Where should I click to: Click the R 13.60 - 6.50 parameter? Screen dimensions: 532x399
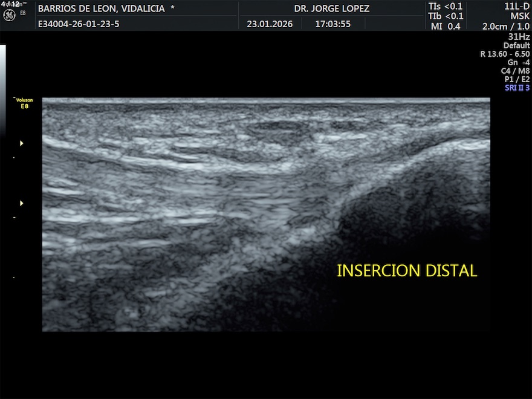[x=505, y=54]
